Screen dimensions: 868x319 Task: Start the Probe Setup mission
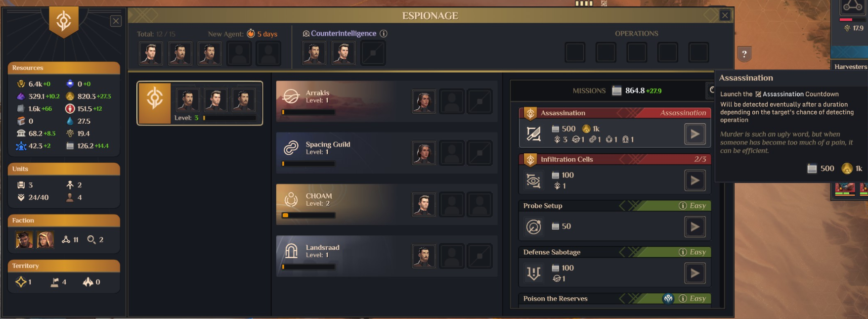click(x=695, y=227)
